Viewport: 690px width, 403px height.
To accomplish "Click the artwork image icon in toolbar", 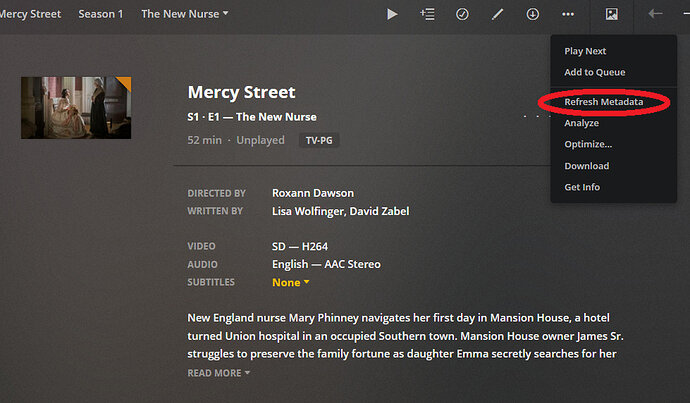I will point(612,14).
